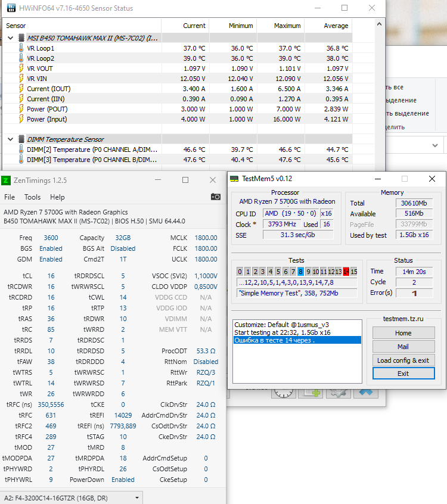447x504 pixels.
Task: Click test box 0 in Tests
Action: [x=240, y=272]
